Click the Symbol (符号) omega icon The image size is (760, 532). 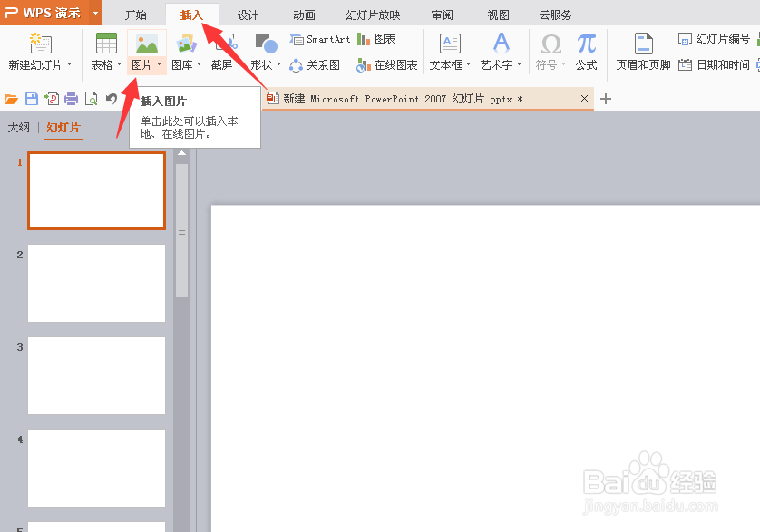[551, 44]
